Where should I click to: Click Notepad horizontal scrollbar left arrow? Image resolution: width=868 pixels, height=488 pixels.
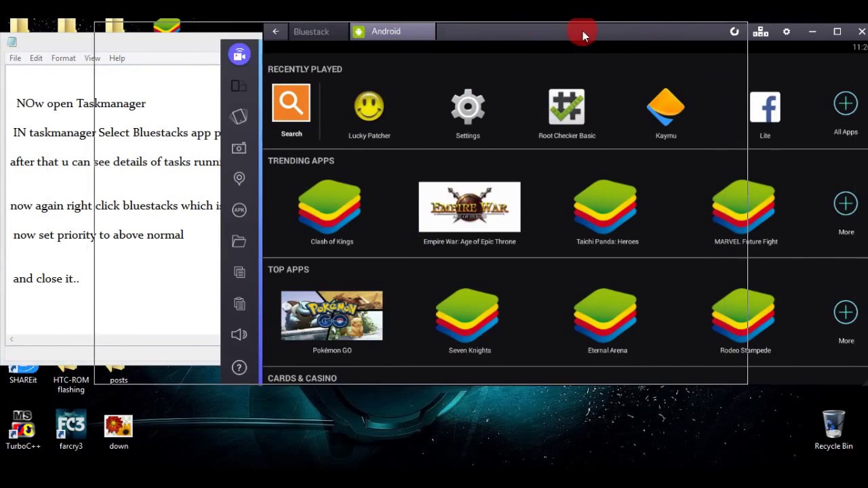(12, 339)
